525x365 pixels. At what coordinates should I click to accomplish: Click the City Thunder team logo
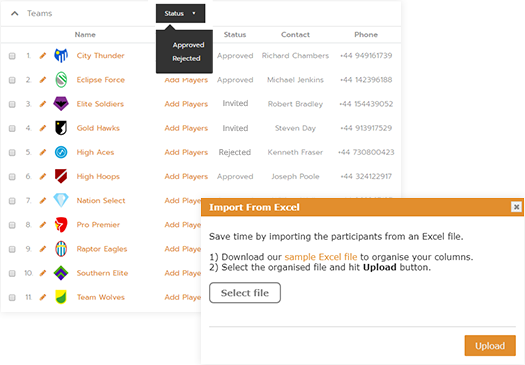pyautogui.click(x=61, y=56)
